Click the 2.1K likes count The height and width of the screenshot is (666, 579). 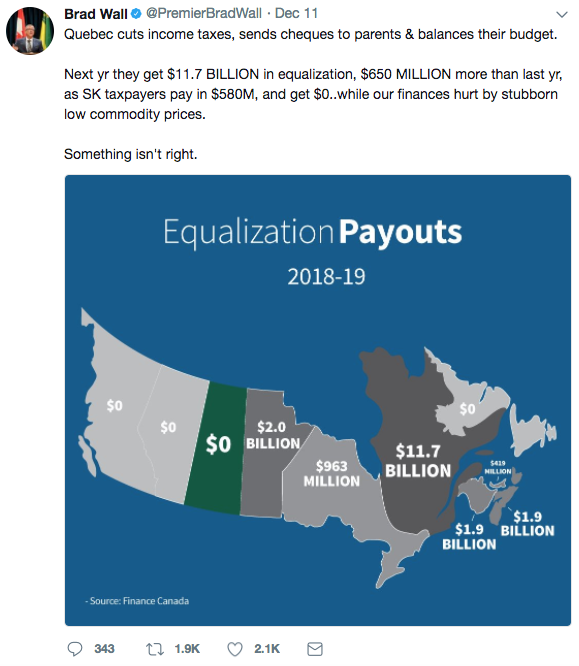click(267, 649)
